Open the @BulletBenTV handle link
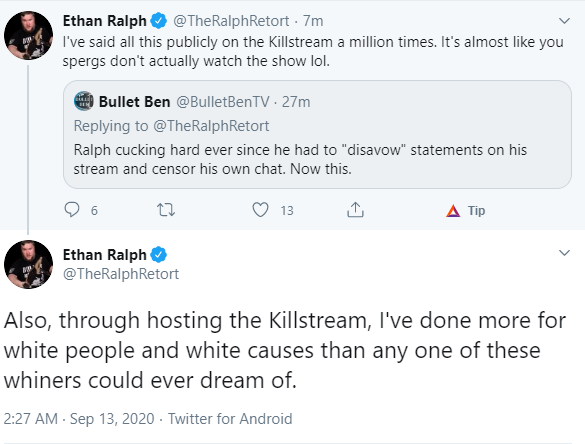The height and width of the screenshot is (444, 585). click(222, 101)
